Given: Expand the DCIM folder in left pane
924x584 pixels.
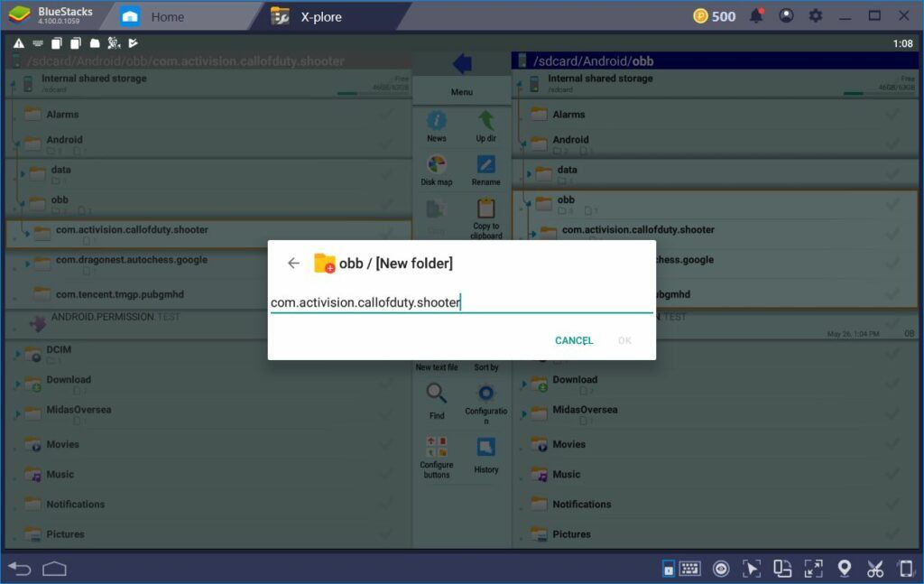Looking at the screenshot, I should click(x=17, y=354).
